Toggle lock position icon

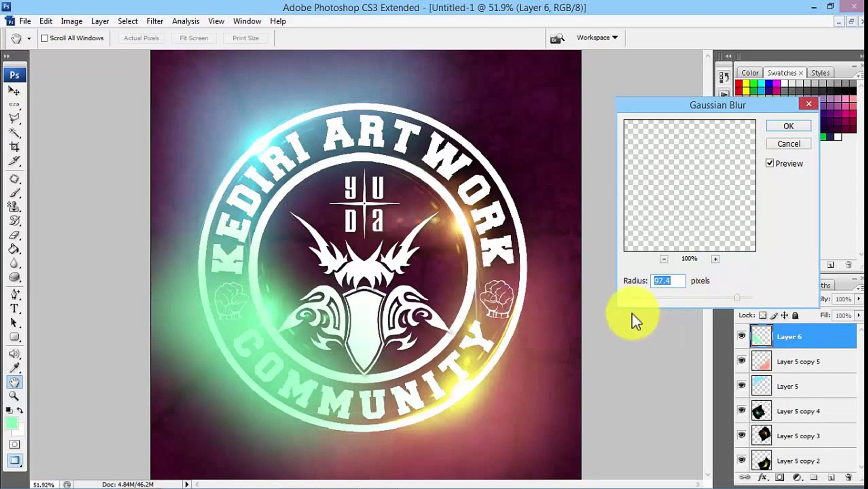pyautogui.click(x=784, y=315)
